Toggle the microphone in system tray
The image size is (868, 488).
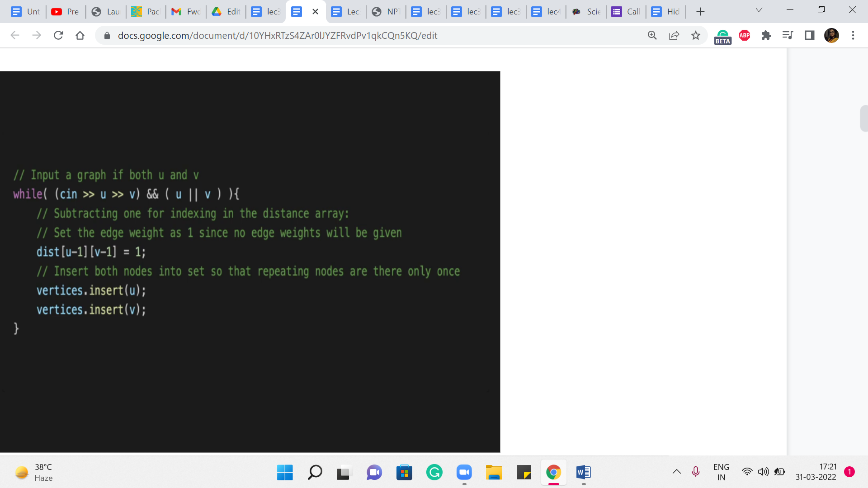tap(696, 472)
